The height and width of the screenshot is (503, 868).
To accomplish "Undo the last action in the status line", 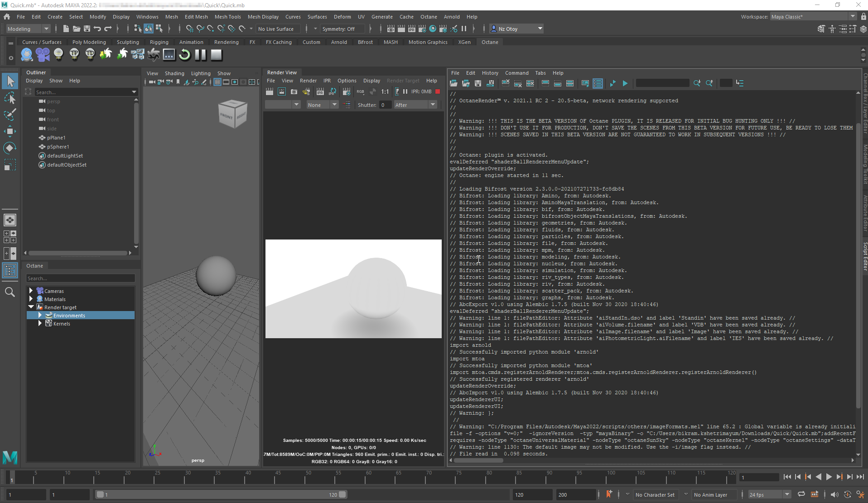I will [x=97, y=29].
